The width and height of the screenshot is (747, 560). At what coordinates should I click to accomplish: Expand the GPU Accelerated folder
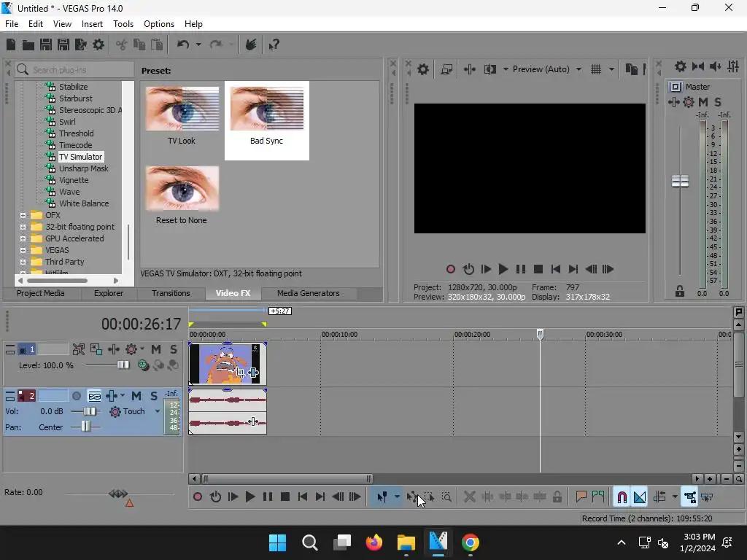pyautogui.click(x=23, y=238)
